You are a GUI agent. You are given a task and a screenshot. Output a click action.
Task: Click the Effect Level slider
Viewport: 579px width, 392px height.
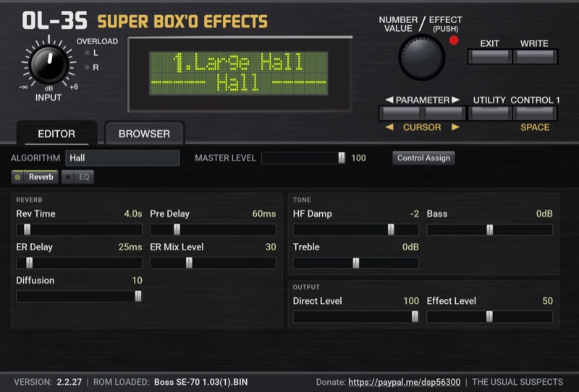click(x=490, y=317)
